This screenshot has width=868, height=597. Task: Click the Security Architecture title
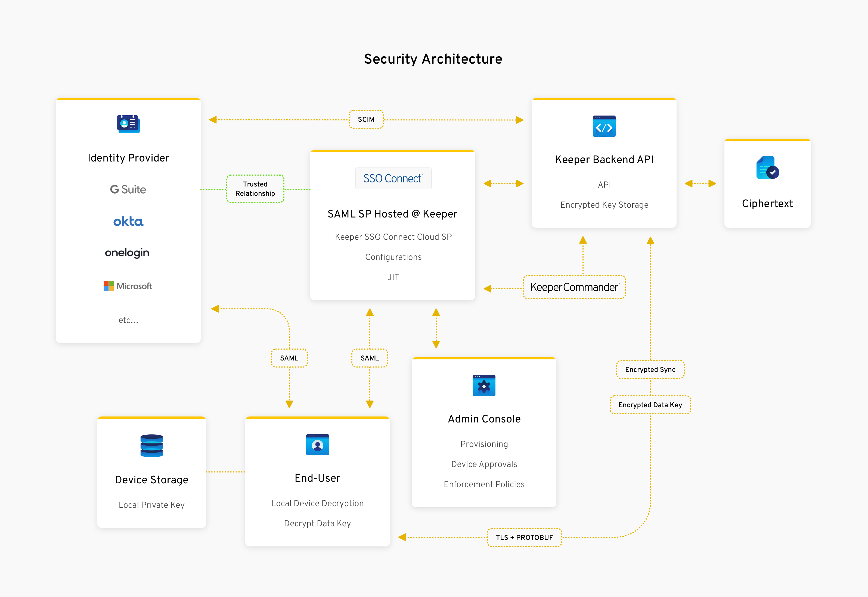(433, 59)
